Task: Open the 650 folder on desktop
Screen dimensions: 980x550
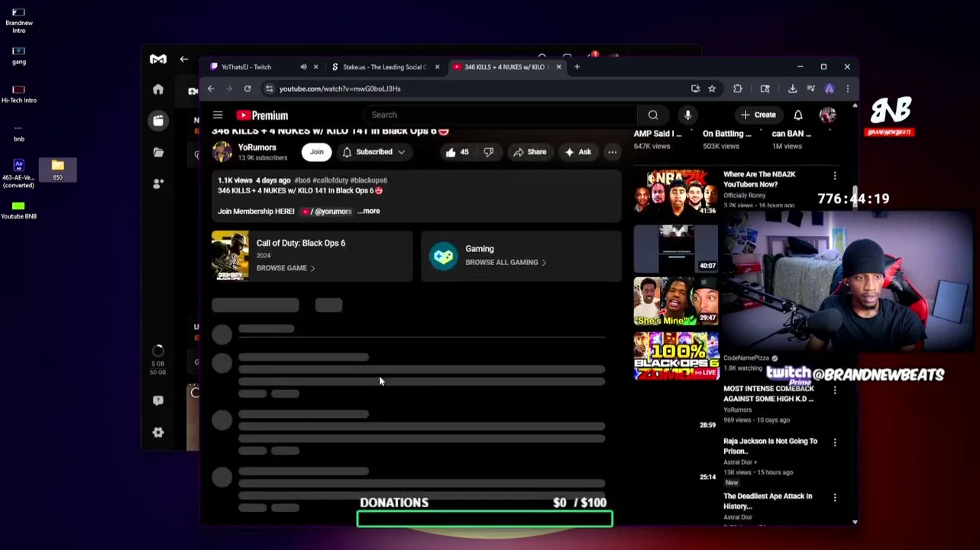Action: [x=57, y=170]
